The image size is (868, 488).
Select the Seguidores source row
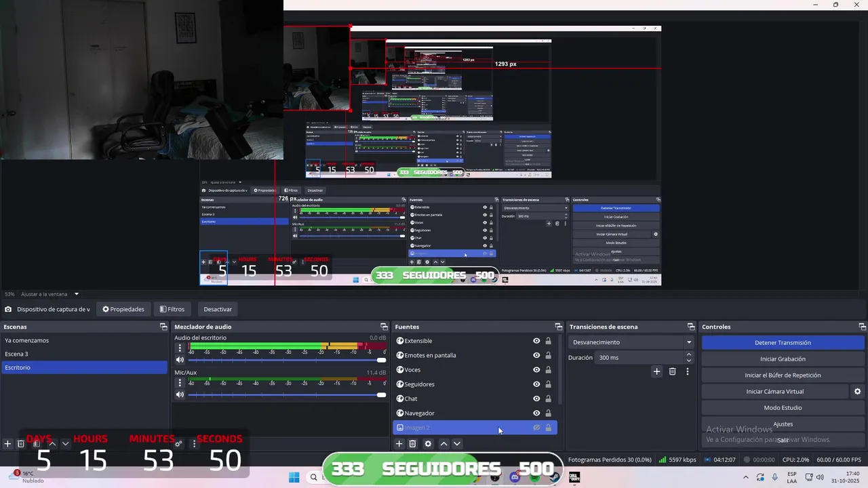coord(475,384)
